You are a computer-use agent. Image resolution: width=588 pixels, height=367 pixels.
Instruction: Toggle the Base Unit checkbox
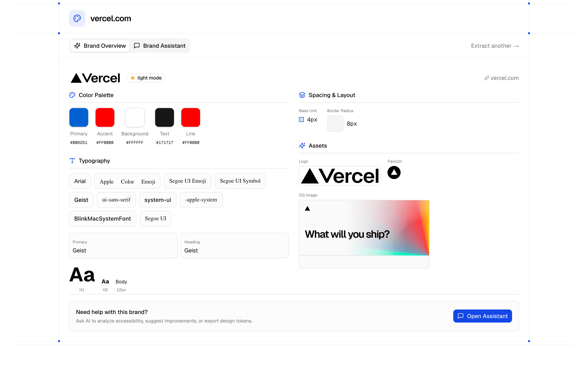point(301,119)
